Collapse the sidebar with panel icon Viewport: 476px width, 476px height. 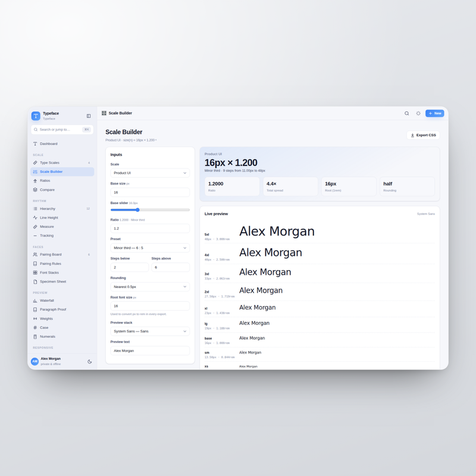[89, 115]
